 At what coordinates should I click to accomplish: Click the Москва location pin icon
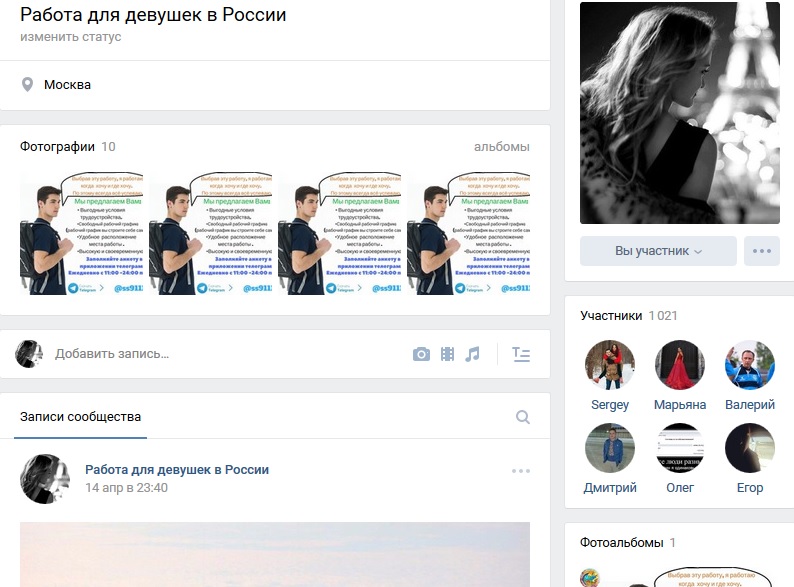coord(27,85)
